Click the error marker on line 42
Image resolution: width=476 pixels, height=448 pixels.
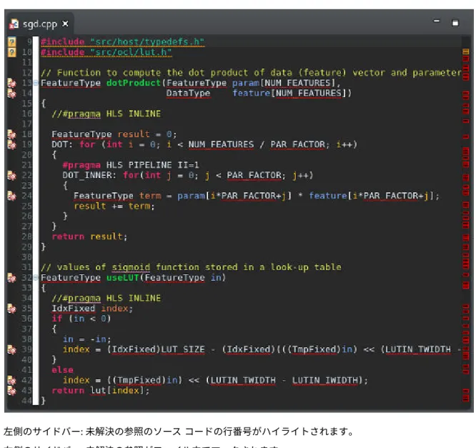(12, 380)
